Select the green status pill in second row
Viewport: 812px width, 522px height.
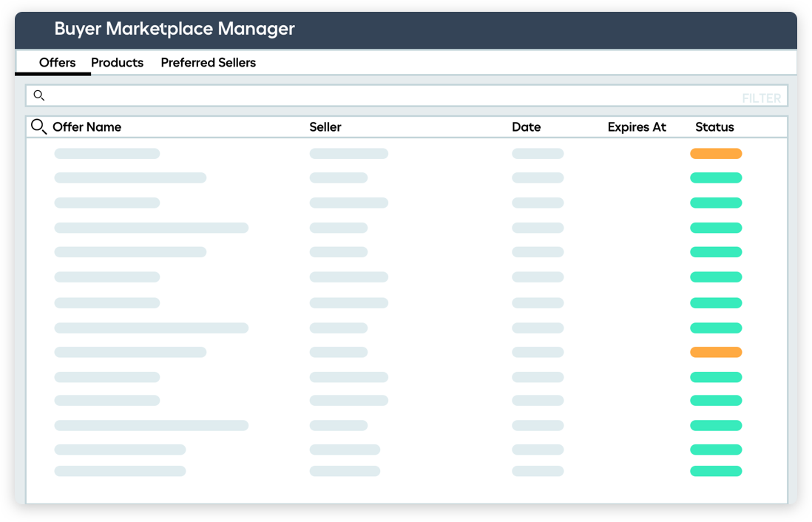tap(715, 178)
